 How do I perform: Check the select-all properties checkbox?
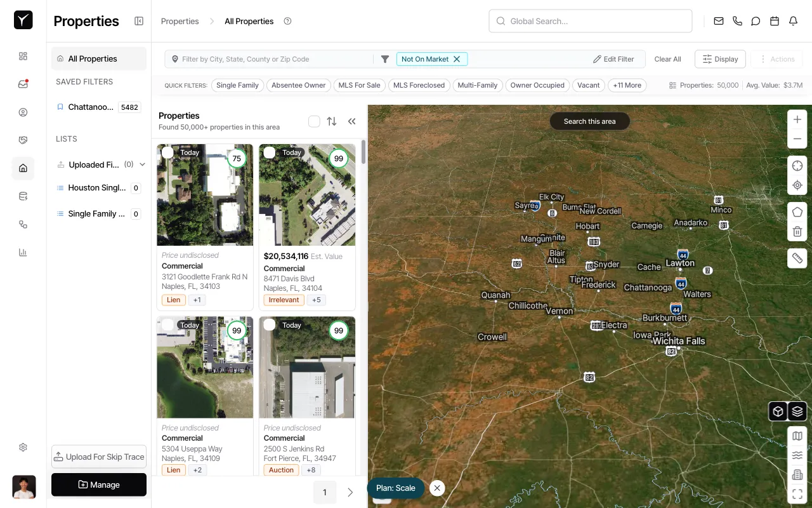[x=314, y=121]
